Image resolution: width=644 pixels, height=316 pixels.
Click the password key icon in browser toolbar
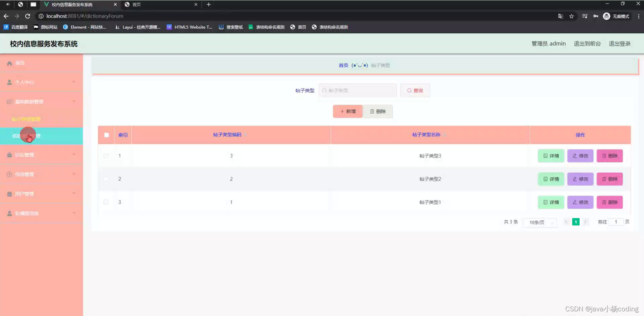click(596, 16)
